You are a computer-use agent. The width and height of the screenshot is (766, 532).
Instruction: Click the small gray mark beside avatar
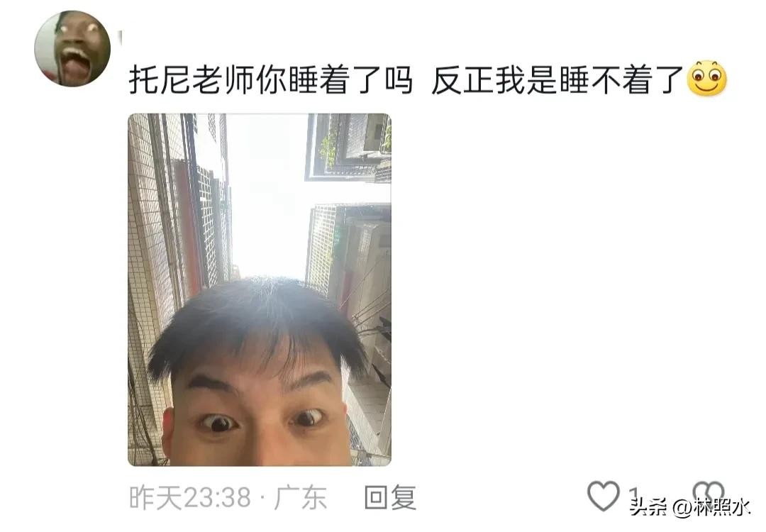tap(120, 38)
